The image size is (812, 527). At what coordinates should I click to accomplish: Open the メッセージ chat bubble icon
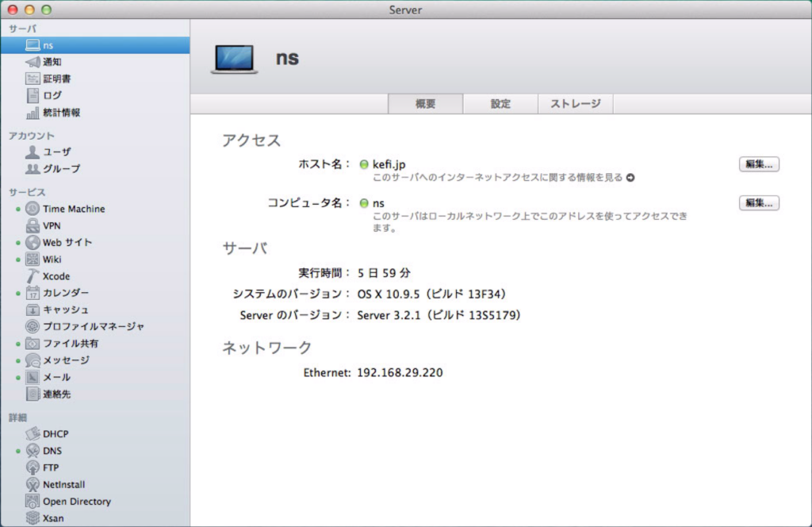(32, 360)
